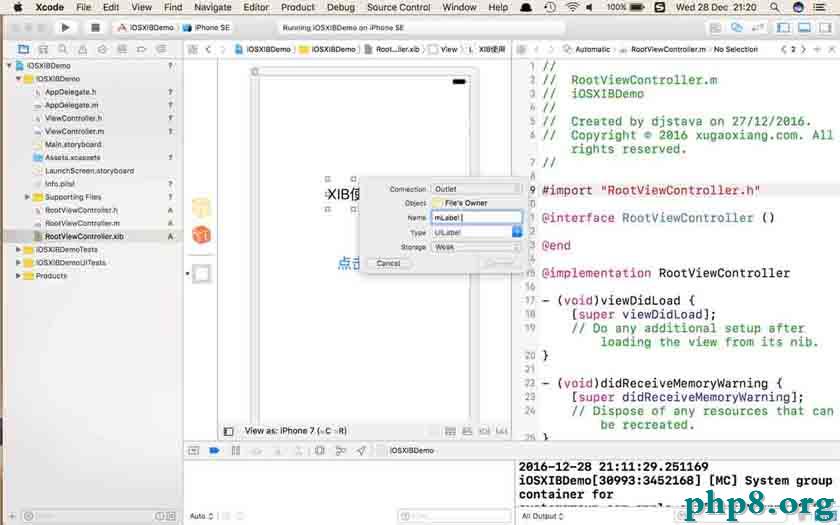This screenshot has width=840, height=525.
Task: Open the Connection Outlet dropdown
Action: tap(476, 189)
